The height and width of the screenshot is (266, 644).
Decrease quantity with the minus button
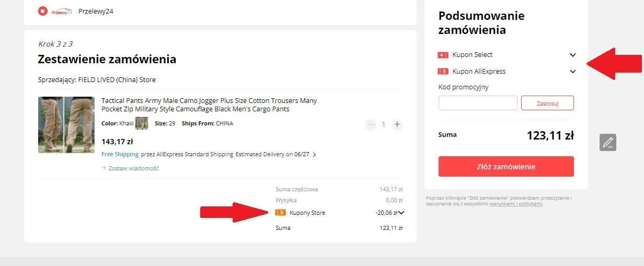[371, 124]
